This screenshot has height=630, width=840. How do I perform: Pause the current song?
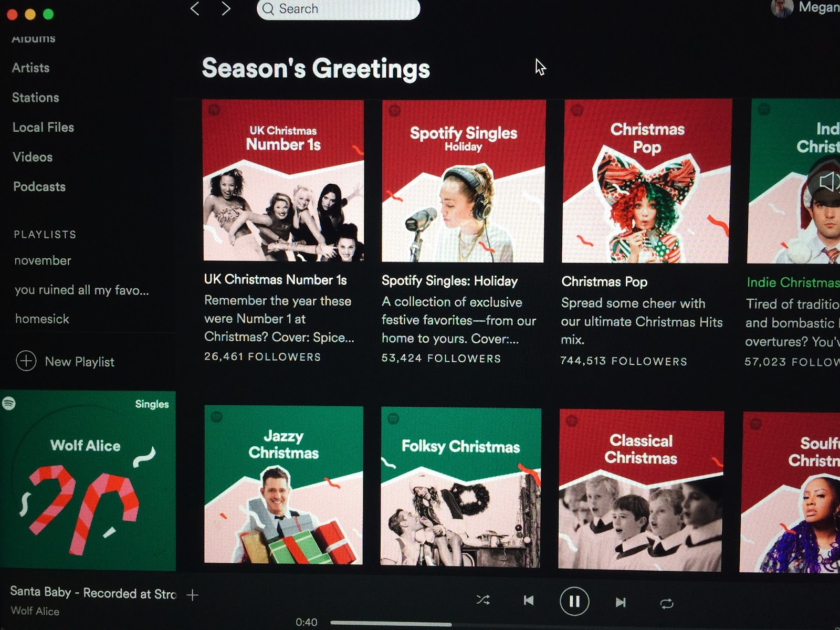click(574, 602)
